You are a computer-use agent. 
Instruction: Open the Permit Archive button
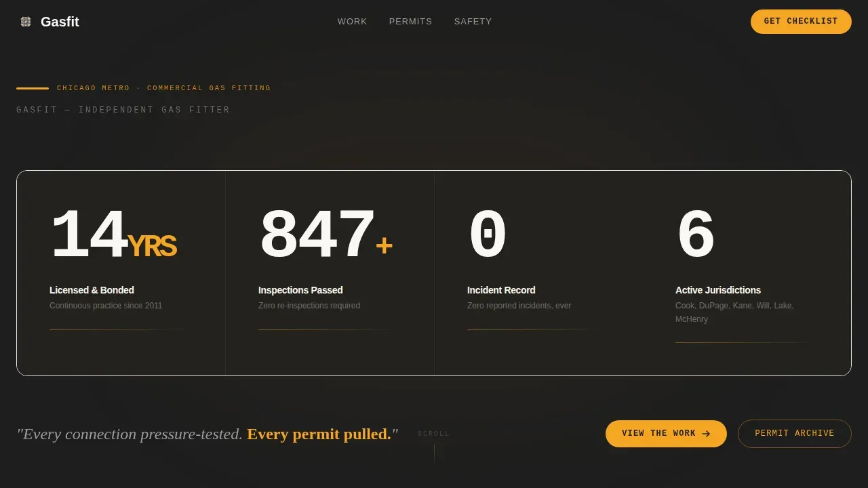tap(795, 434)
